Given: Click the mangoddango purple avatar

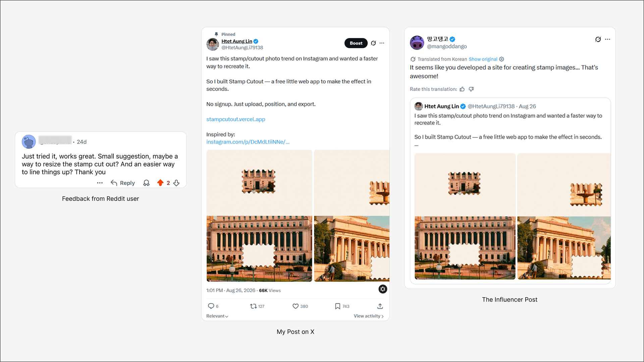Looking at the screenshot, I should point(417,43).
